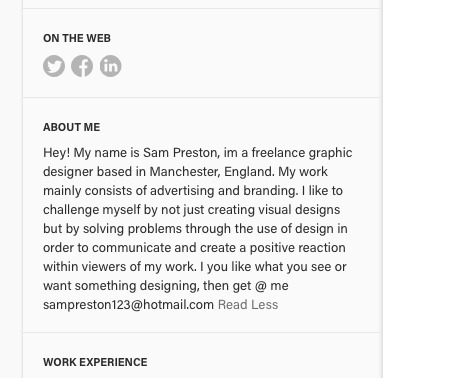
Task: Click the name Sam Preston in bio
Action: (x=181, y=153)
